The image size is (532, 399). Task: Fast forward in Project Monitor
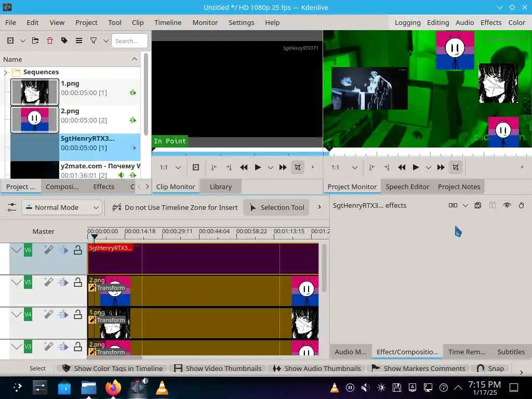441,167
